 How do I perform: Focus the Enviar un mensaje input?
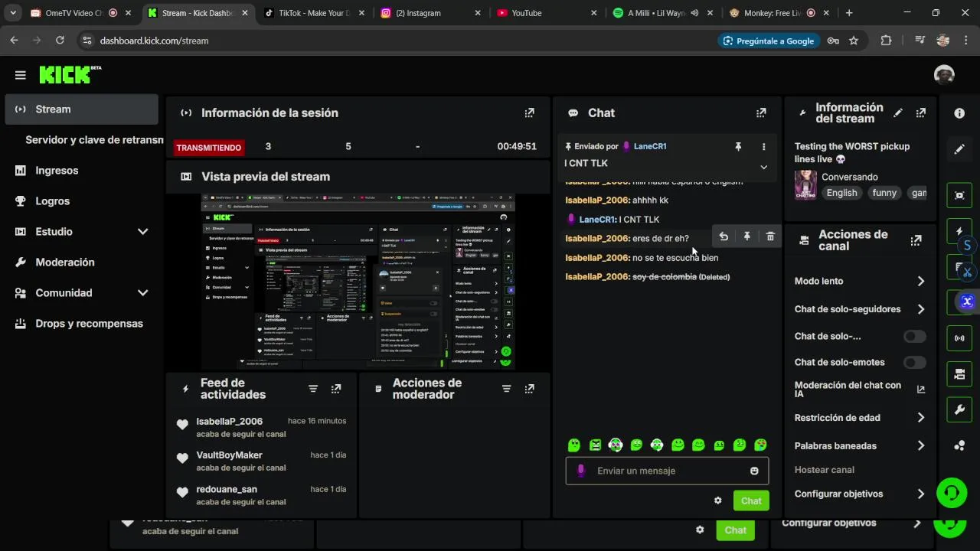point(667,471)
